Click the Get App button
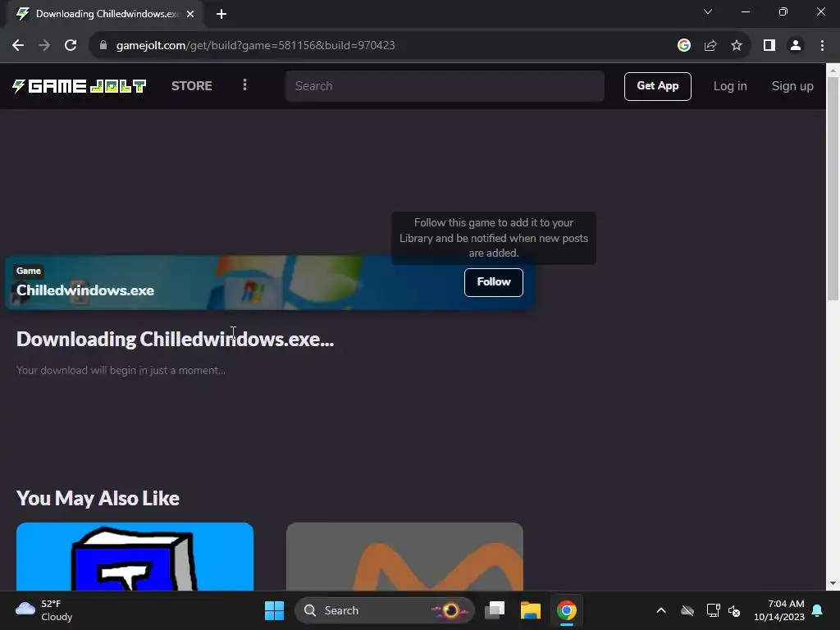The width and height of the screenshot is (840, 630). click(657, 86)
